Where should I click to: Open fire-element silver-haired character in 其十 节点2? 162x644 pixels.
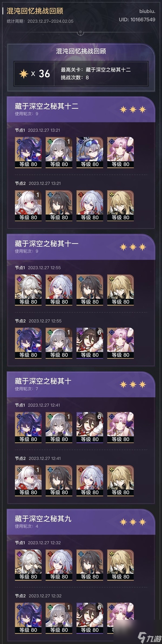pos(90,481)
